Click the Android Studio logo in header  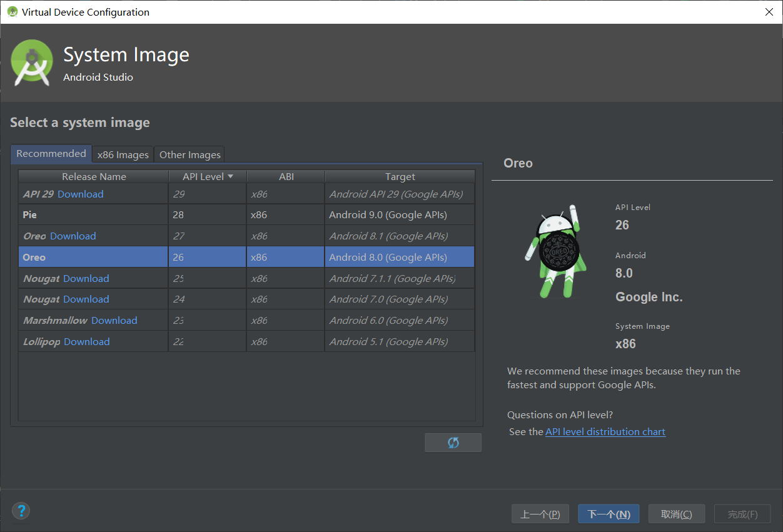click(32, 63)
